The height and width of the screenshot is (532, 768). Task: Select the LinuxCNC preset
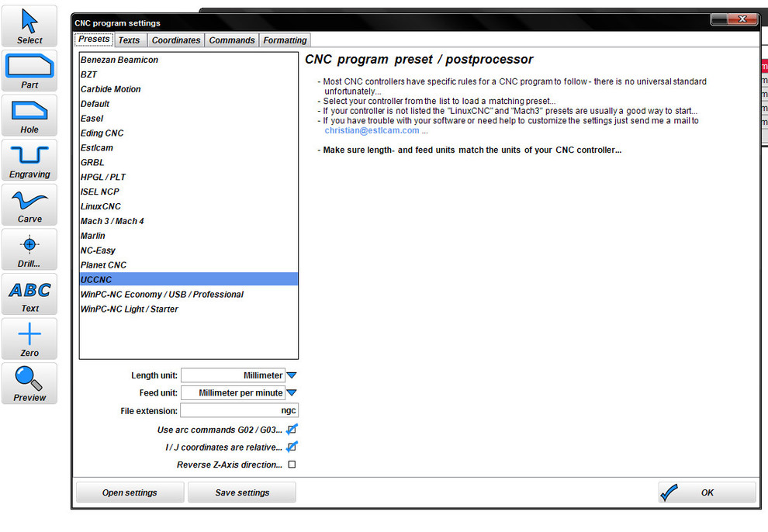[x=189, y=206]
